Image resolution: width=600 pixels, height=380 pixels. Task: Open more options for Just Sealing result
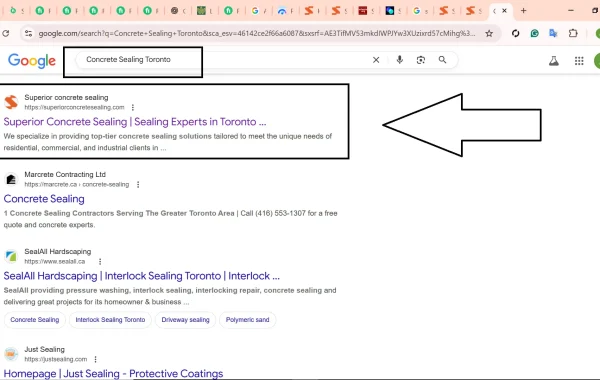[x=95, y=359]
